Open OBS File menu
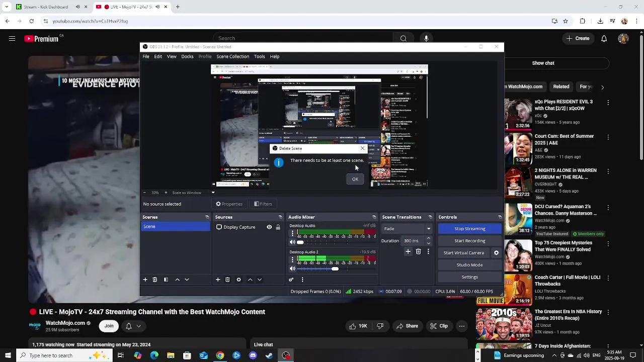Image resolution: width=644 pixels, height=362 pixels. click(x=145, y=56)
